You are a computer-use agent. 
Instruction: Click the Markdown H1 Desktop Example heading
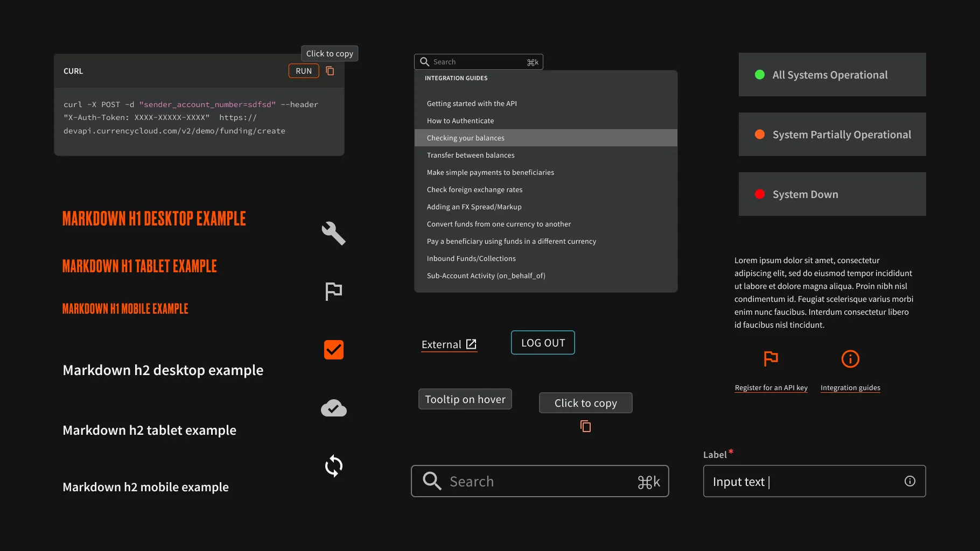point(154,218)
